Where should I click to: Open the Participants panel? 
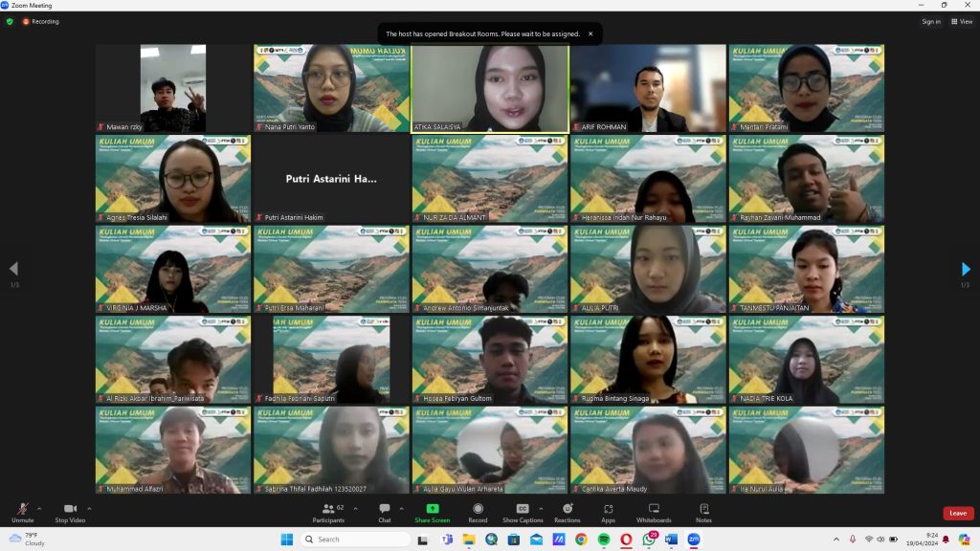point(328,512)
